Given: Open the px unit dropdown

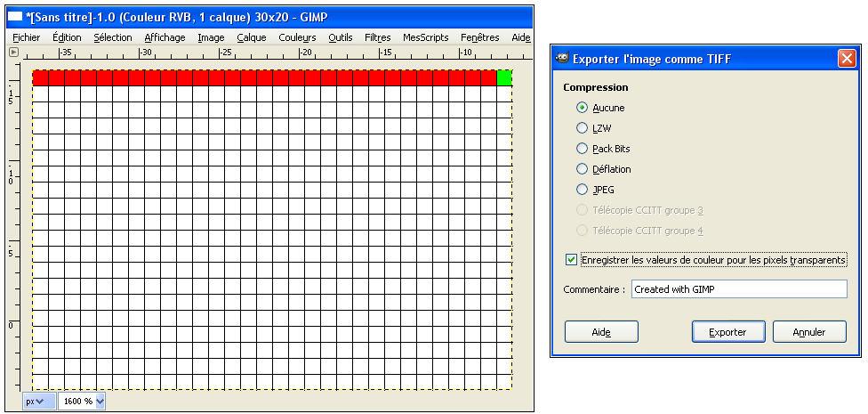Looking at the screenshot, I should (x=39, y=402).
